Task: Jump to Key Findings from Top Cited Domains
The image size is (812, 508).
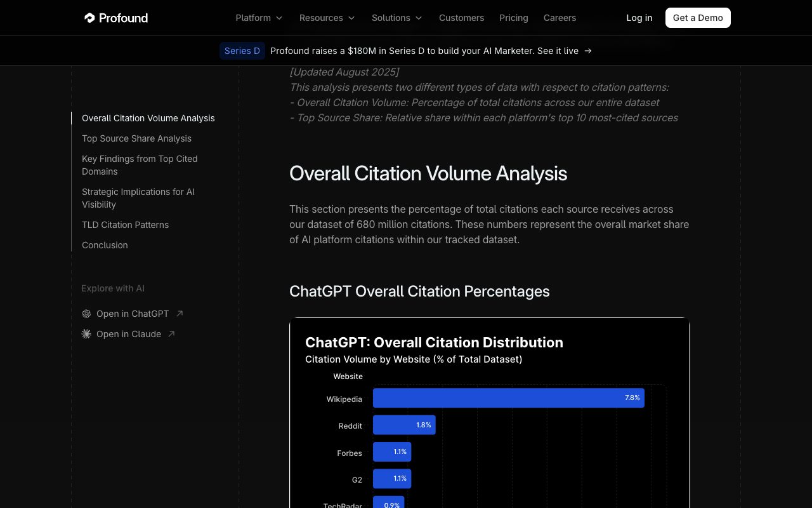Action: point(140,165)
